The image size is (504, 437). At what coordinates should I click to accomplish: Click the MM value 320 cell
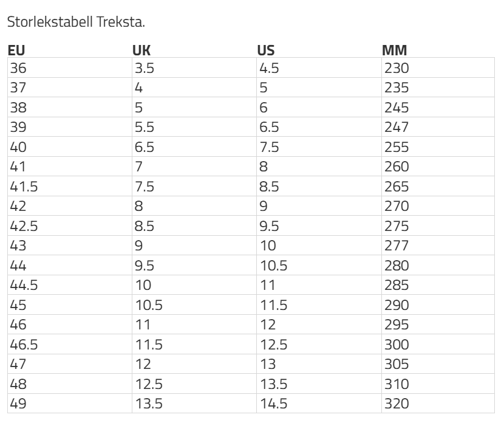tap(438, 403)
